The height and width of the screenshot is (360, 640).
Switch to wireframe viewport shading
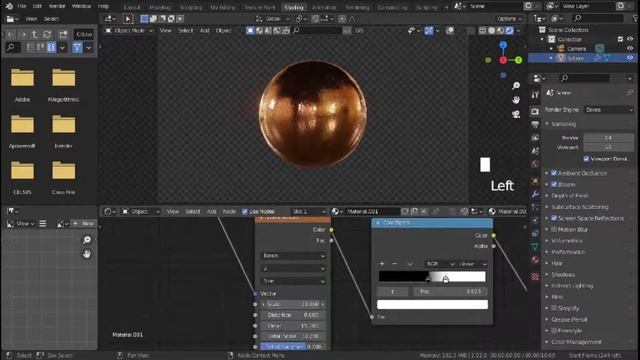point(483,31)
